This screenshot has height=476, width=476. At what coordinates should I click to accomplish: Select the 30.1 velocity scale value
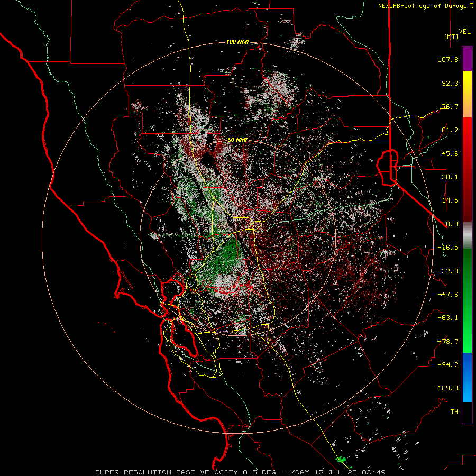tap(450, 177)
